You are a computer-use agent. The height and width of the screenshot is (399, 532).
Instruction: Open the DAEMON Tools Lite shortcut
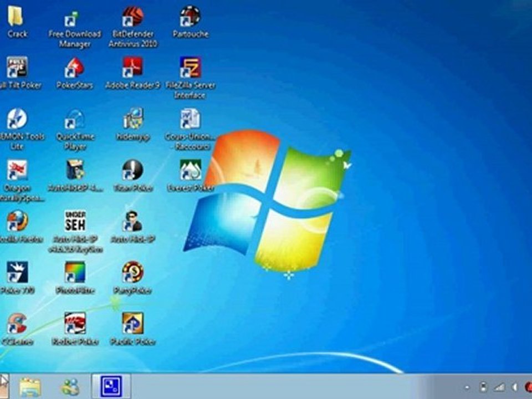click(17, 119)
